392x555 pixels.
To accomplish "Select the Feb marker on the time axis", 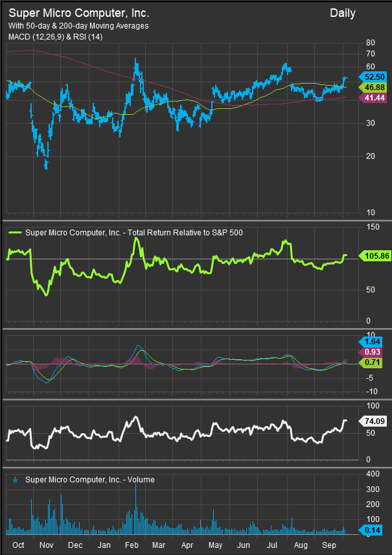I will 132,546.
